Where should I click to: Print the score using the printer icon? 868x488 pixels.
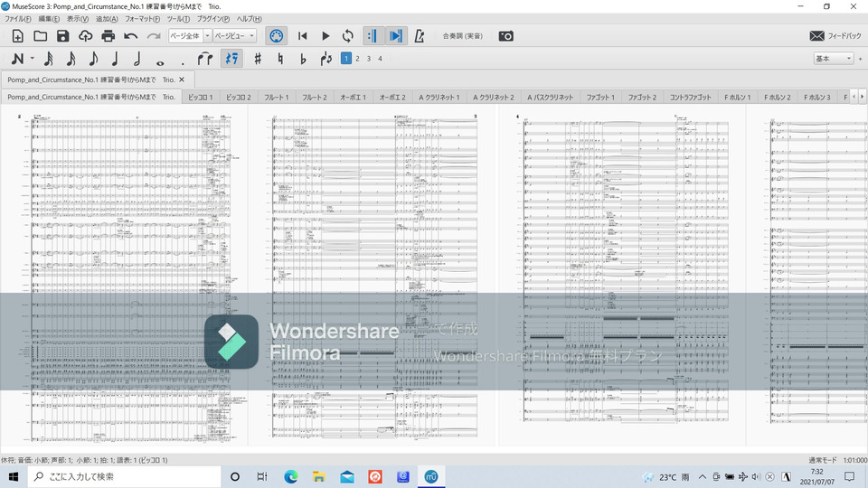[x=108, y=36]
